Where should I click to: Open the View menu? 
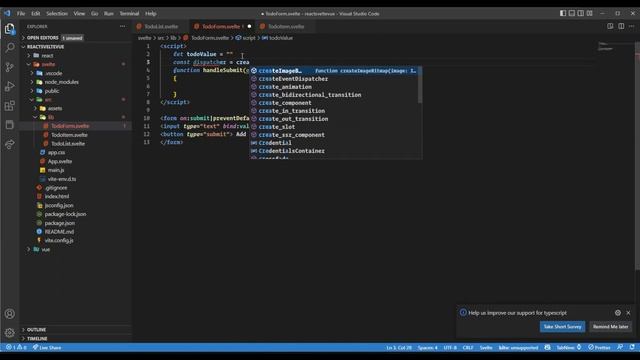(x=79, y=13)
